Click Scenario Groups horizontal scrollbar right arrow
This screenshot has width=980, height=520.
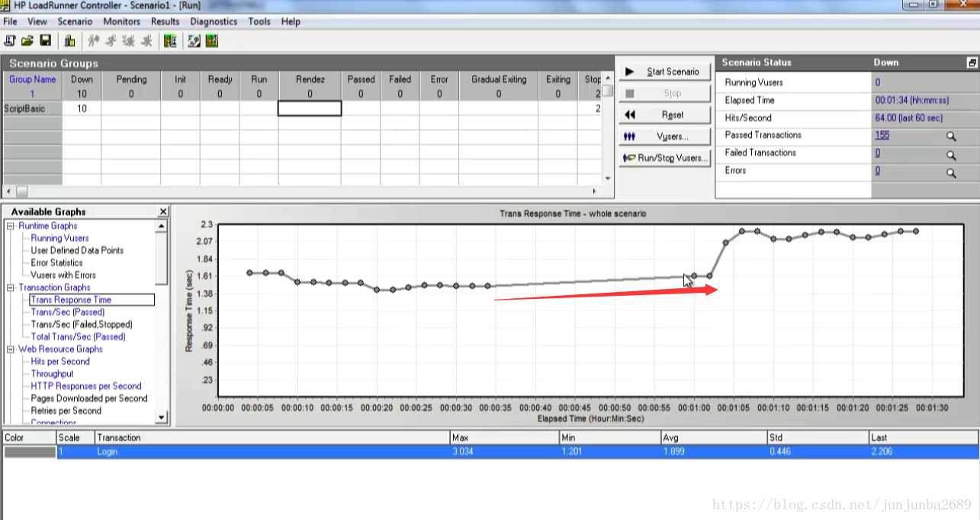tap(596, 191)
